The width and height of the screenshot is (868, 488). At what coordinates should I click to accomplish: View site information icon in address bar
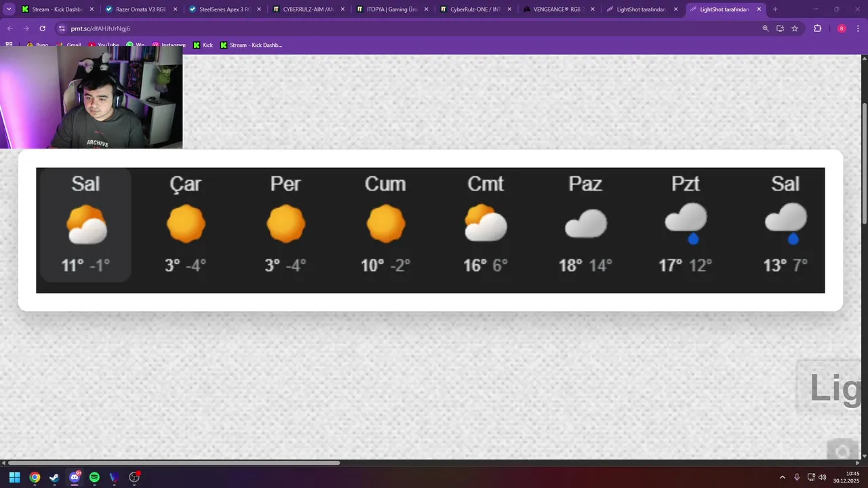pos(62,28)
